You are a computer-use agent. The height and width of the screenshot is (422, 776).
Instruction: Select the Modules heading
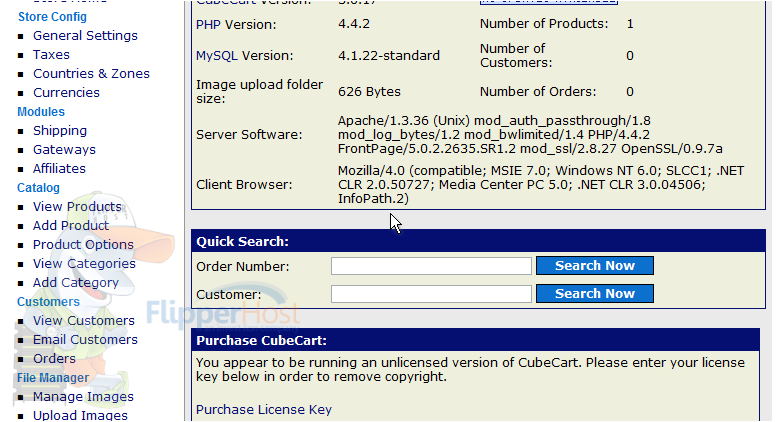[x=41, y=112]
